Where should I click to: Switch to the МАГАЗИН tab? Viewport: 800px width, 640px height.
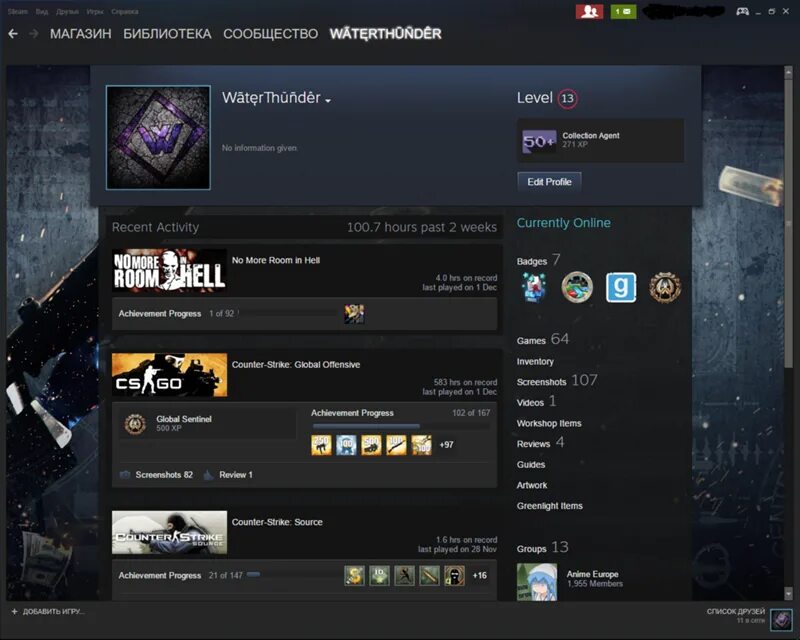81,34
